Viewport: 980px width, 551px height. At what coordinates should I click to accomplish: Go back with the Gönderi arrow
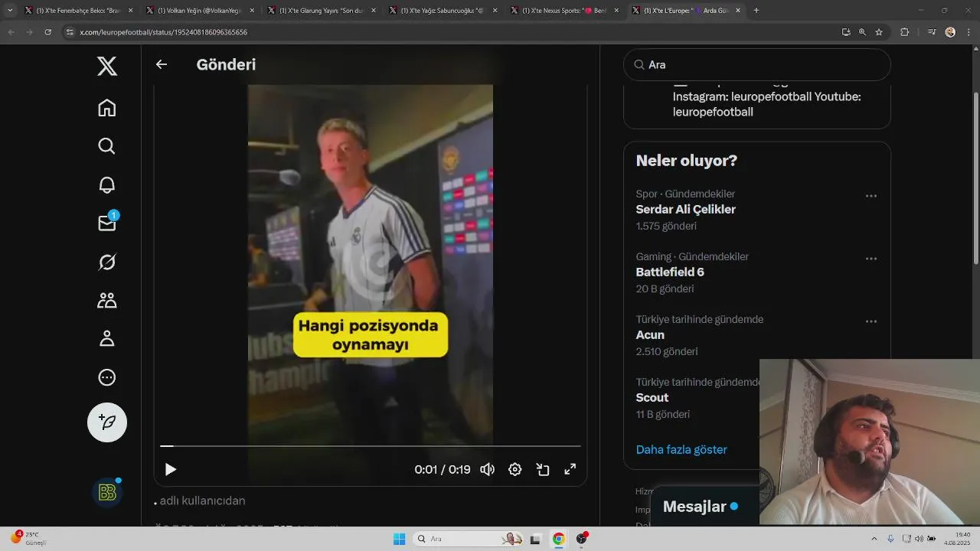(162, 64)
